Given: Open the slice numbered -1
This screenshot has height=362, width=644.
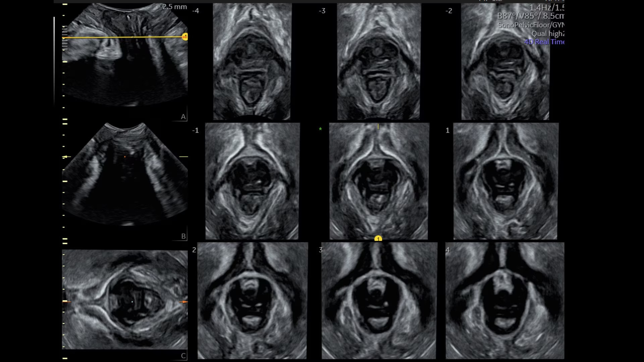Looking at the screenshot, I should (x=252, y=181).
